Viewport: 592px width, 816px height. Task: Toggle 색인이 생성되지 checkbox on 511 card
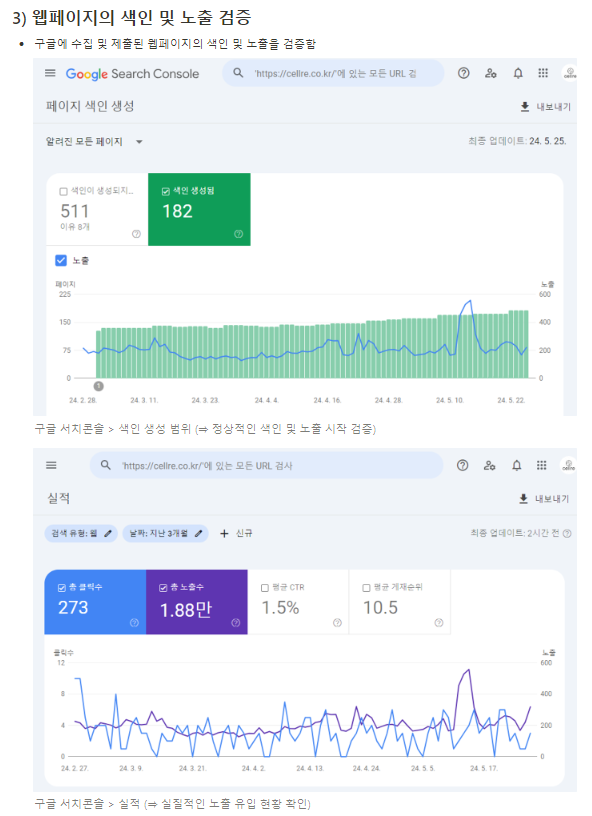point(63,192)
